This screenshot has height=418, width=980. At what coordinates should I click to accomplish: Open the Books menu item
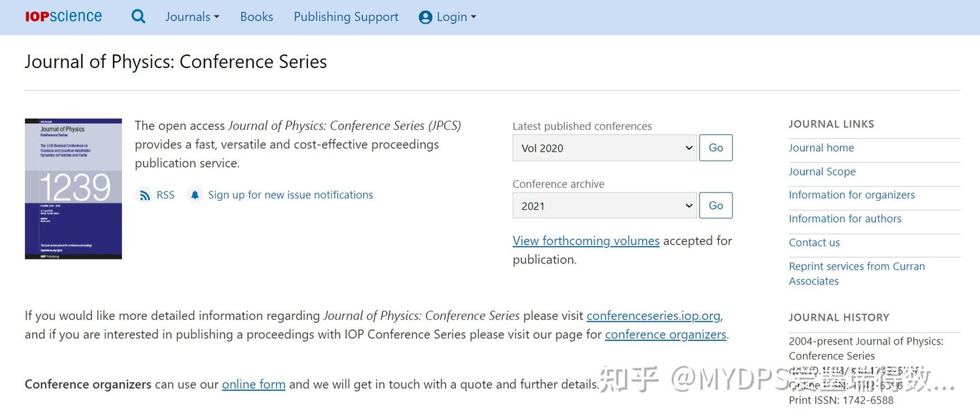(256, 16)
